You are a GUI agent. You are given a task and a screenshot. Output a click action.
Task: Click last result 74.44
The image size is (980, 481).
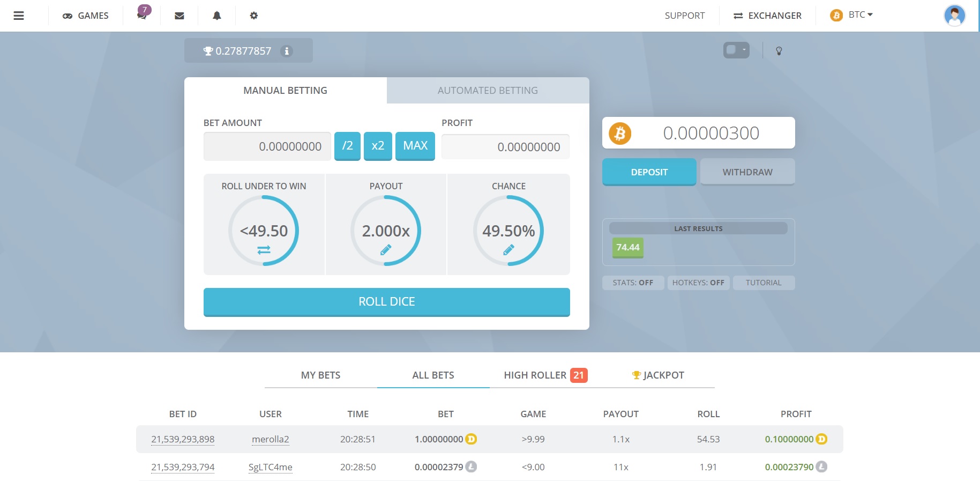(x=628, y=248)
